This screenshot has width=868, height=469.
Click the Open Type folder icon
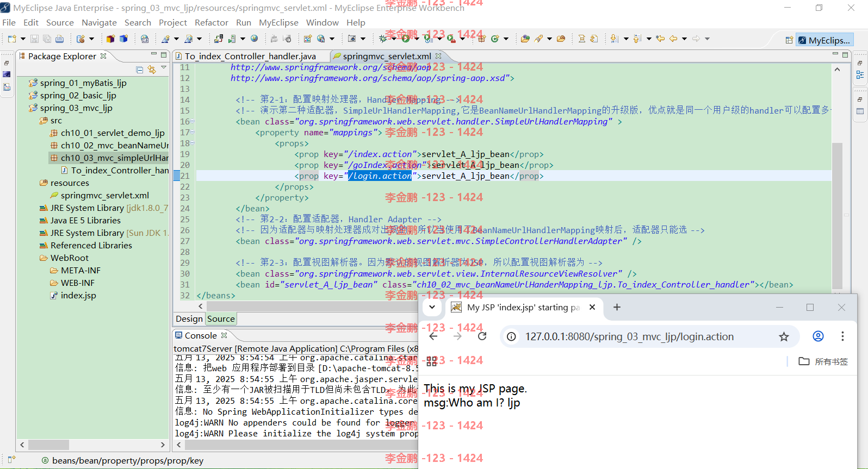tap(525, 39)
